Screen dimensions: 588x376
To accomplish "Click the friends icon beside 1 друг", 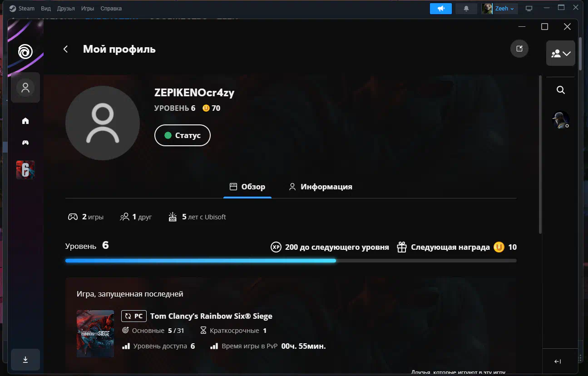I will [x=124, y=217].
